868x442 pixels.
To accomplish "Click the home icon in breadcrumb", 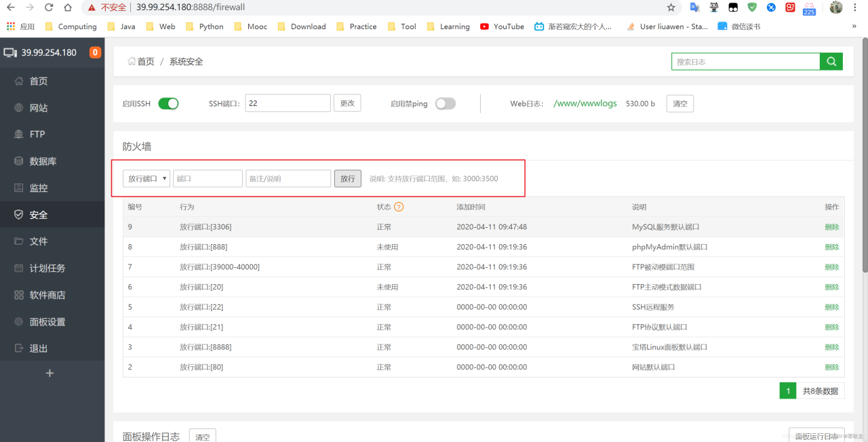I will click(132, 62).
